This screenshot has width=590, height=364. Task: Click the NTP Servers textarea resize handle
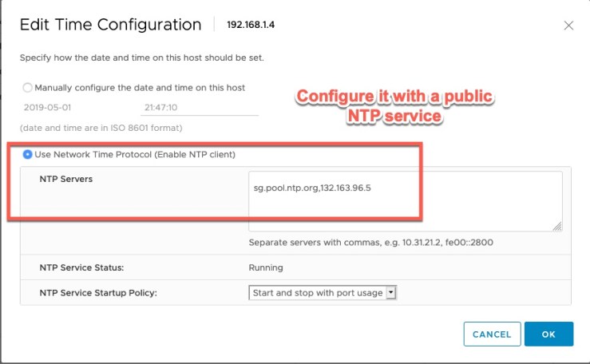557,227
